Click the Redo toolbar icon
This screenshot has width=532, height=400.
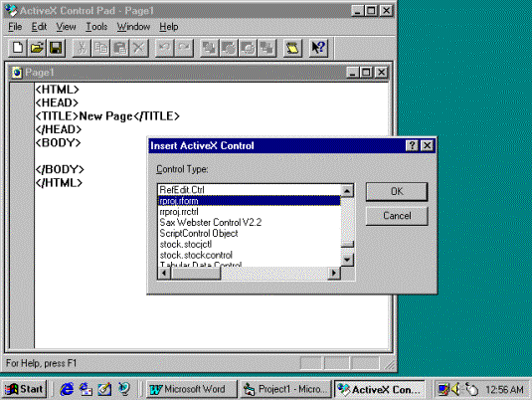pyautogui.click(x=184, y=48)
